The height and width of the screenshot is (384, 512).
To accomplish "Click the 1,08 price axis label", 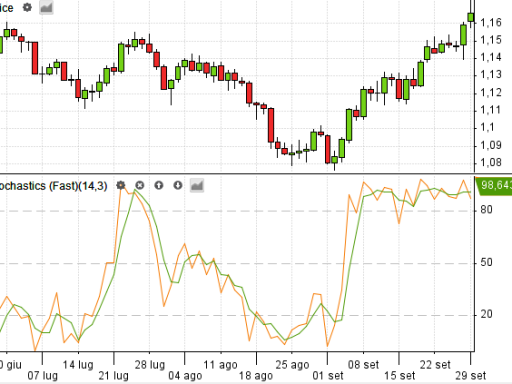I will tap(491, 163).
